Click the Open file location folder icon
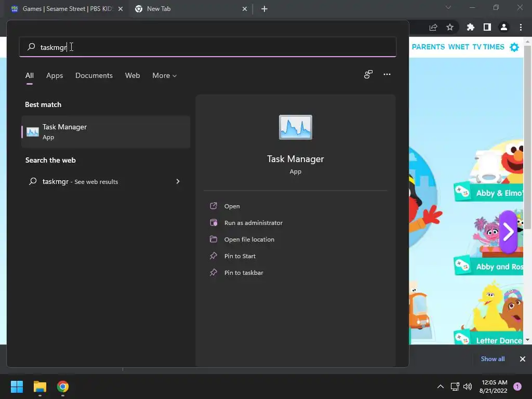 214,239
